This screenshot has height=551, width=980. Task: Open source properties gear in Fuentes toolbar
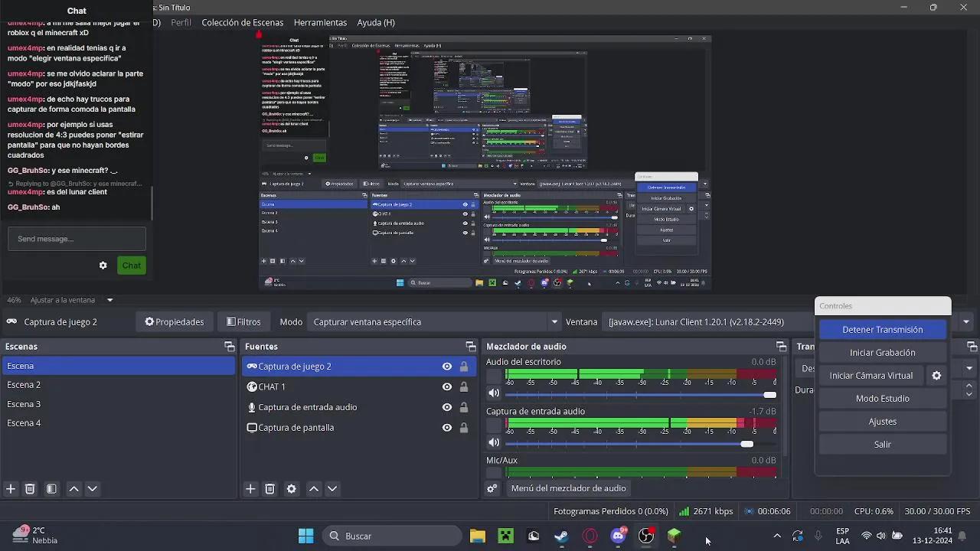(291, 488)
